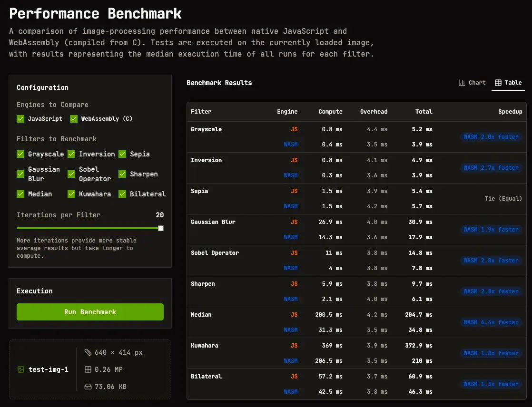The width and height of the screenshot is (532, 407).
Task: Select the Grayscale row in the results table
Action: [x=333, y=136]
